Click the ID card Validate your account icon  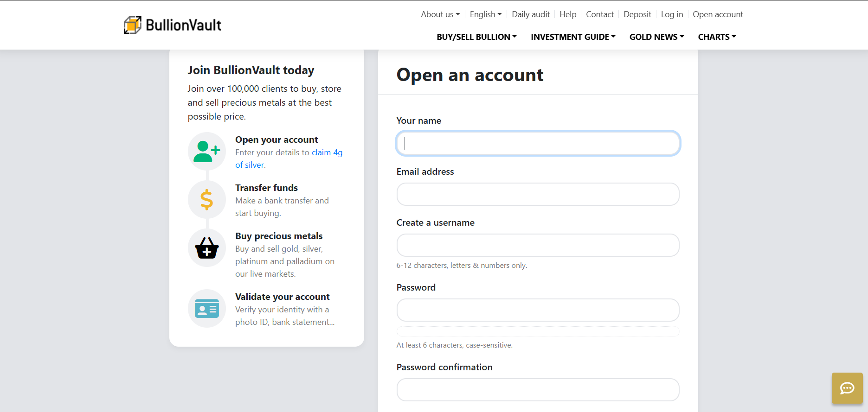tap(207, 308)
